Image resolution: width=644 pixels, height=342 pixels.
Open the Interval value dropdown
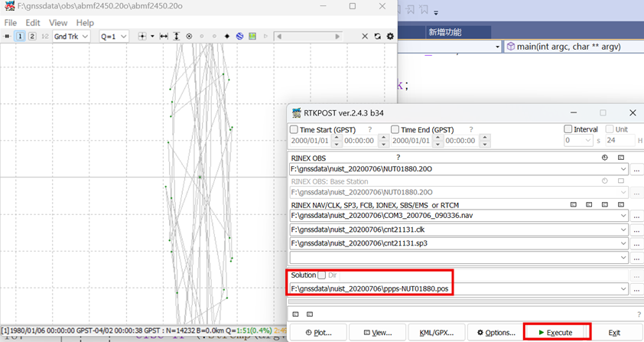[587, 141]
